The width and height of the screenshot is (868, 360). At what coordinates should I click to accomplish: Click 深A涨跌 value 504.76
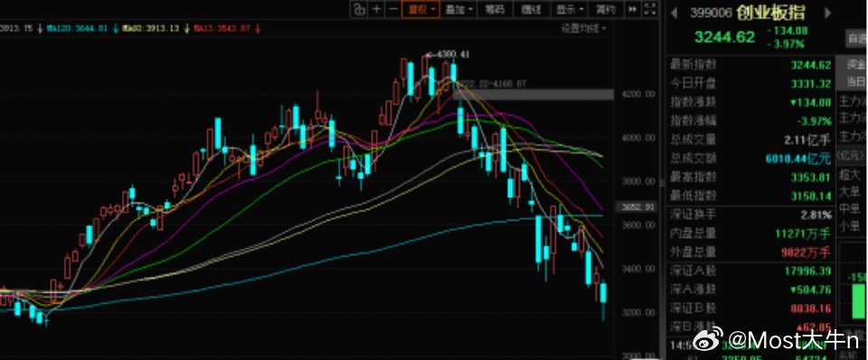pos(810,289)
